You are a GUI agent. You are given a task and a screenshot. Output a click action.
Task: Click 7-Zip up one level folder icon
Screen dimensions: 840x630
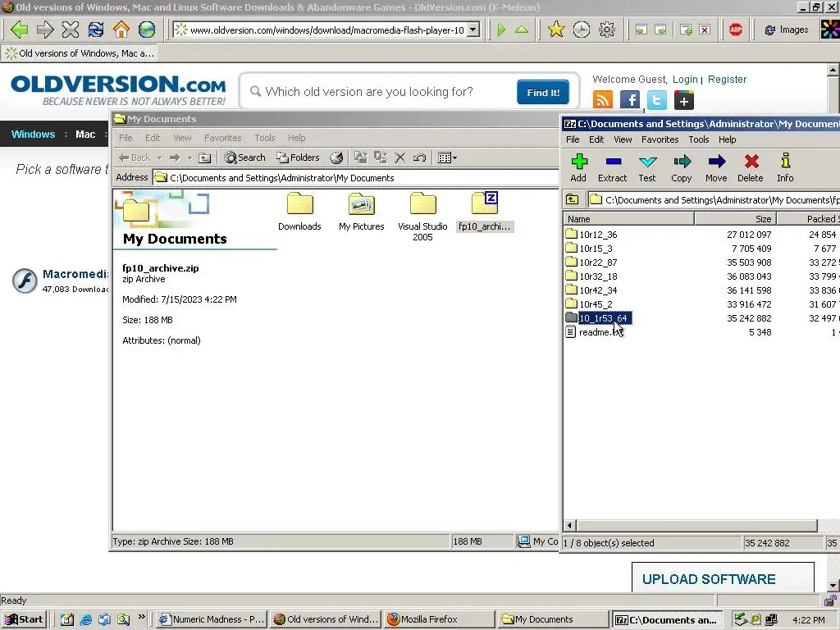tap(573, 200)
